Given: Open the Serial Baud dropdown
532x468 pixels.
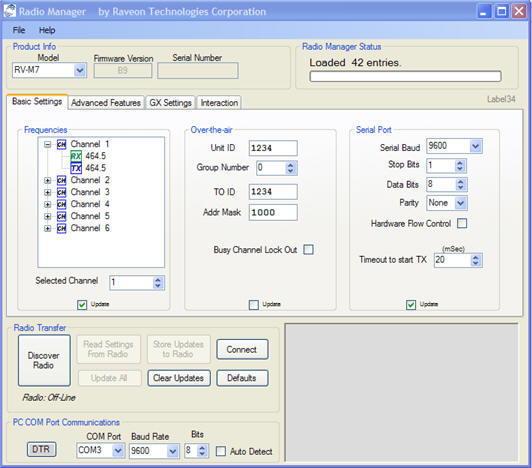Looking at the screenshot, I should click(x=476, y=146).
